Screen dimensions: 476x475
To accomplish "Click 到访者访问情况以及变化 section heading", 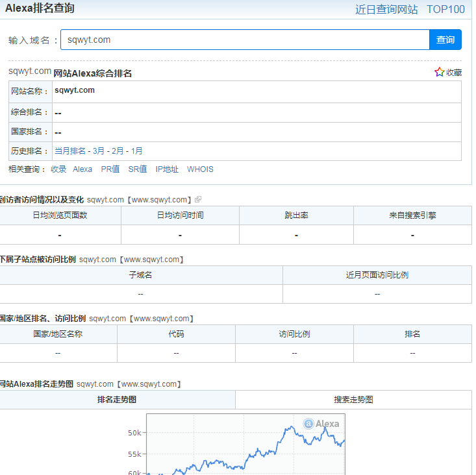I will [42, 200].
